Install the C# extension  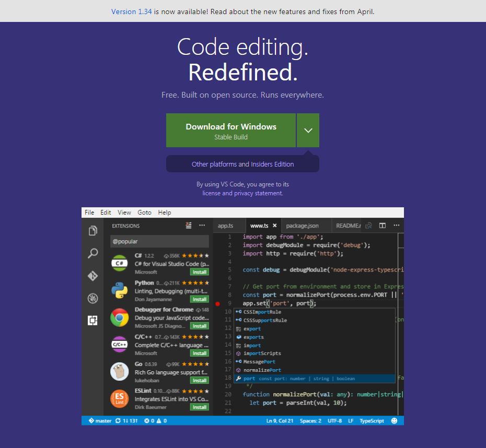pyautogui.click(x=200, y=272)
